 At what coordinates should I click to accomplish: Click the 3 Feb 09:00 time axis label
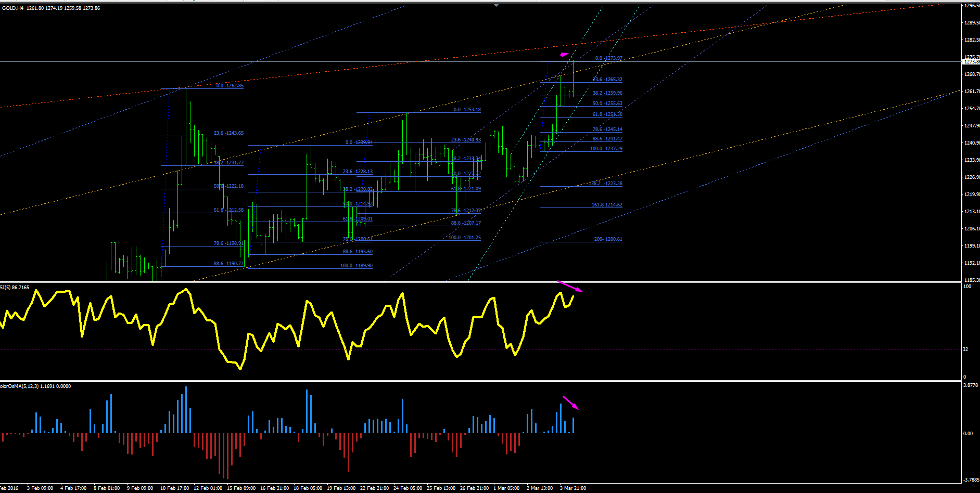click(40, 488)
